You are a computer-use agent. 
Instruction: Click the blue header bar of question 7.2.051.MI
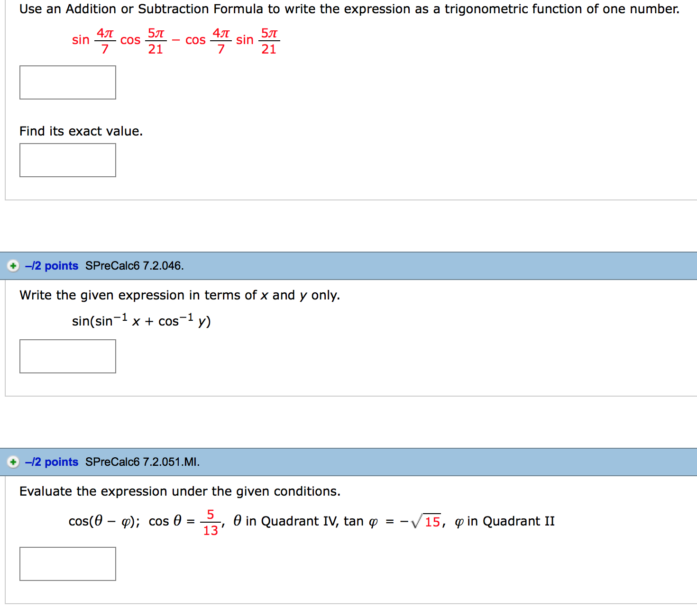click(348, 462)
